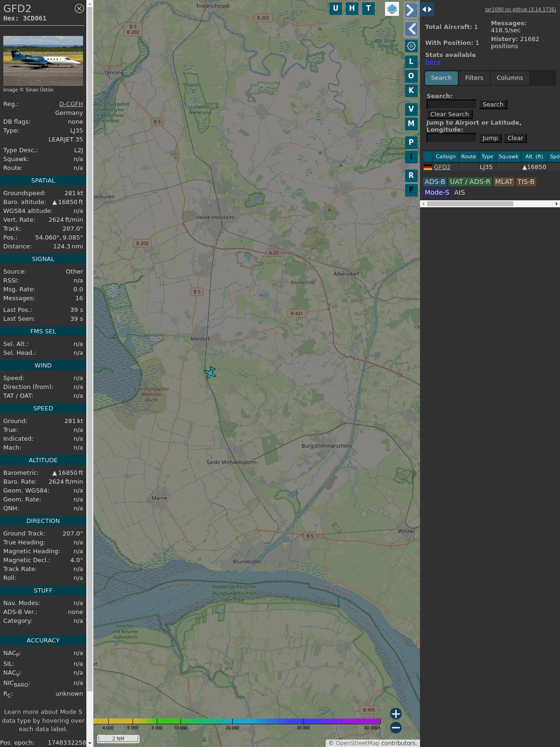Screen dimensions: 560x747
Task: Click the Hex: 3CD061 text
Action: [x=25, y=19]
